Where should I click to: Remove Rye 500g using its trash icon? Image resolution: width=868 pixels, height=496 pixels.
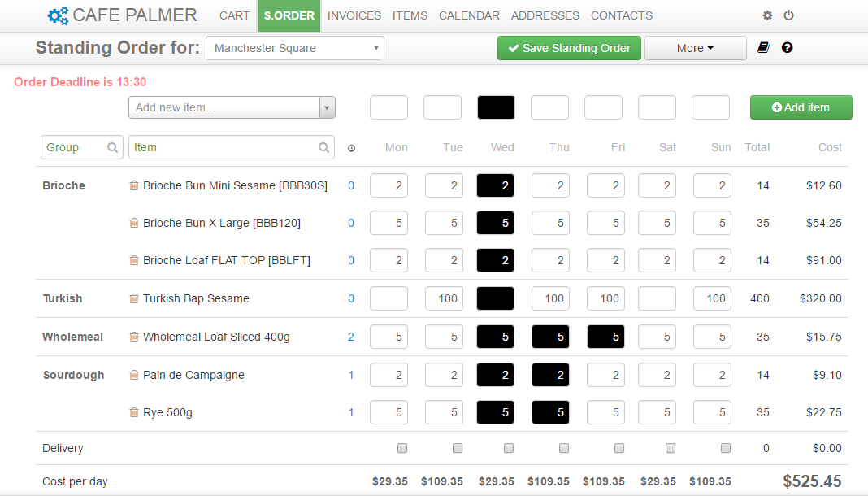pyautogui.click(x=134, y=412)
